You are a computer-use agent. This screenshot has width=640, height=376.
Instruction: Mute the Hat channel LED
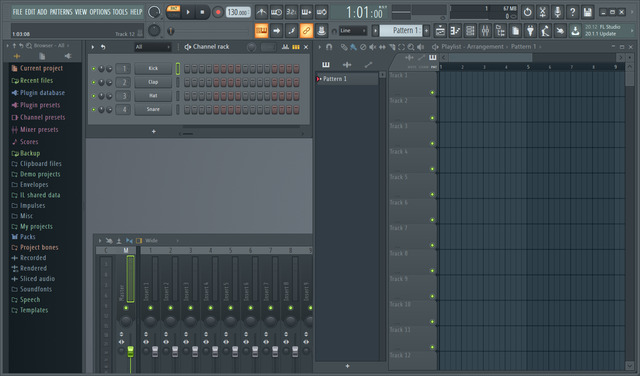(94, 96)
